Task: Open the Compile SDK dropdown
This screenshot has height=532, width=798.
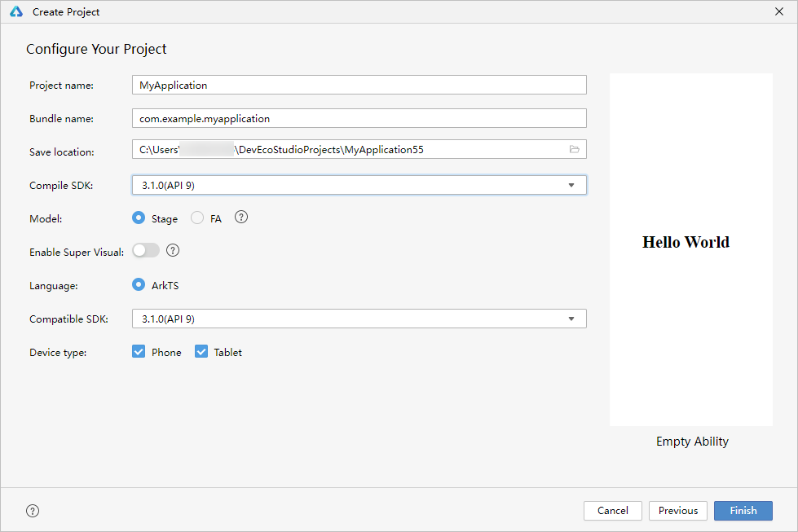Action: coord(571,185)
